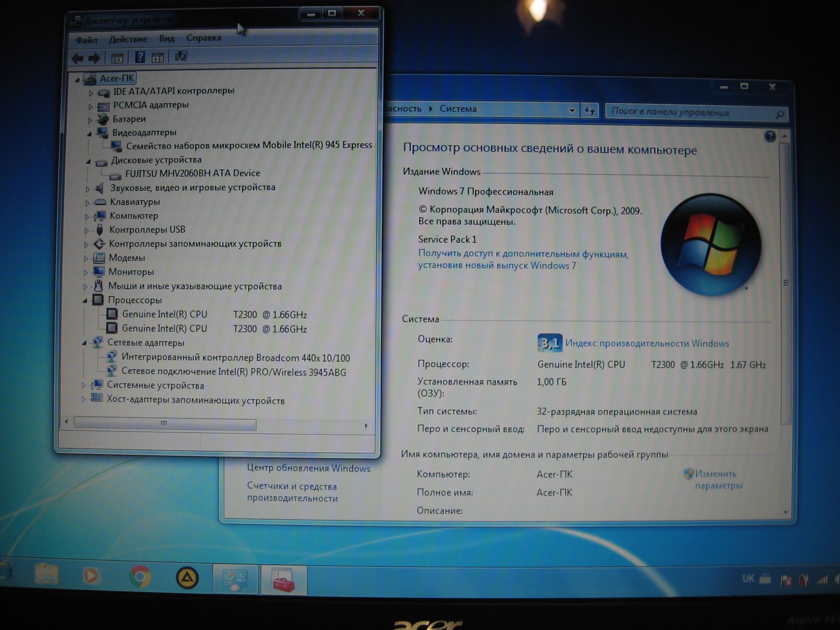Image resolution: width=840 pixels, height=630 pixels.
Task: Click the search magnifier in control panel search
Action: point(780,115)
